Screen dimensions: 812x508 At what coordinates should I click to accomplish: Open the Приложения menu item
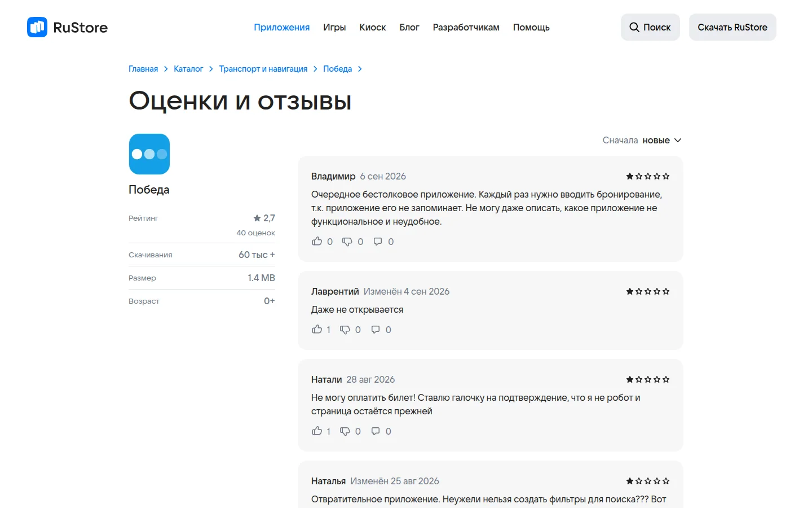(x=281, y=27)
